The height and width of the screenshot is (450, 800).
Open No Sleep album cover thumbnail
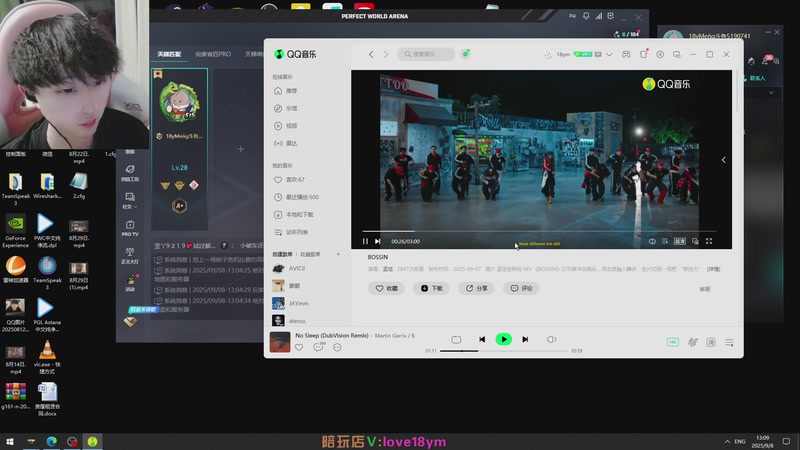click(280, 342)
